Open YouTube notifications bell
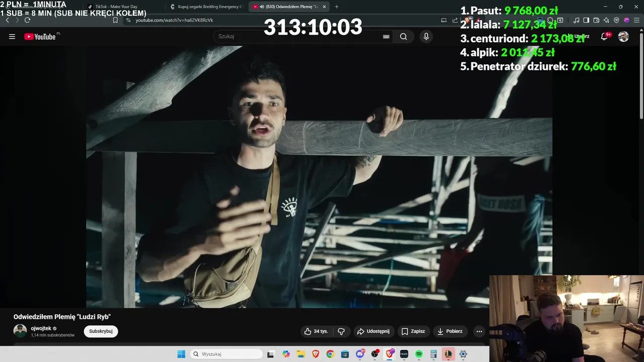The image size is (644, 362). point(604,37)
